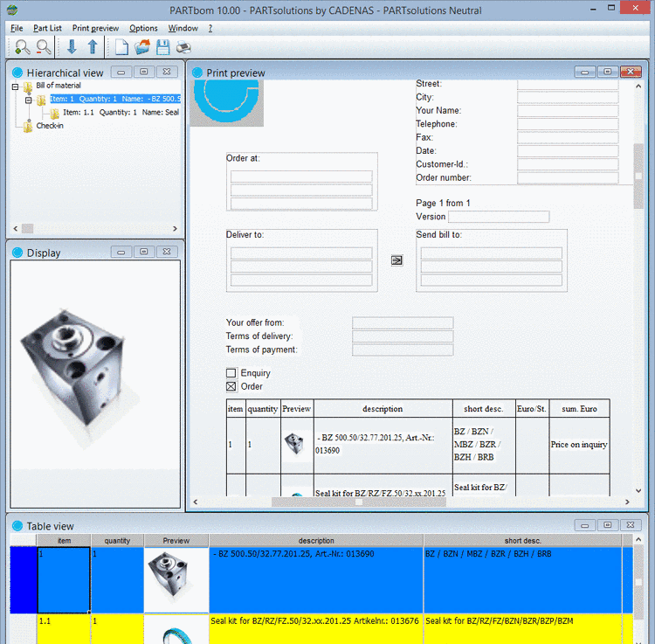
Task: Click the Your offer from input field
Action: coord(403,322)
